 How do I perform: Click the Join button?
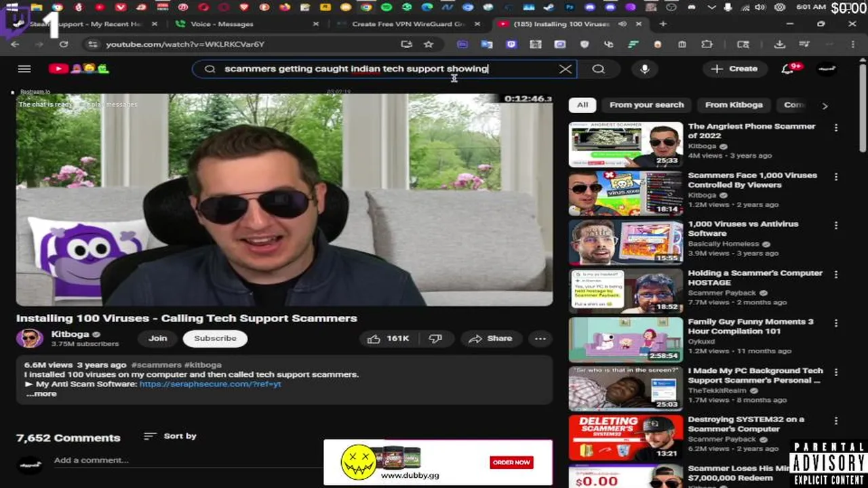click(157, 338)
